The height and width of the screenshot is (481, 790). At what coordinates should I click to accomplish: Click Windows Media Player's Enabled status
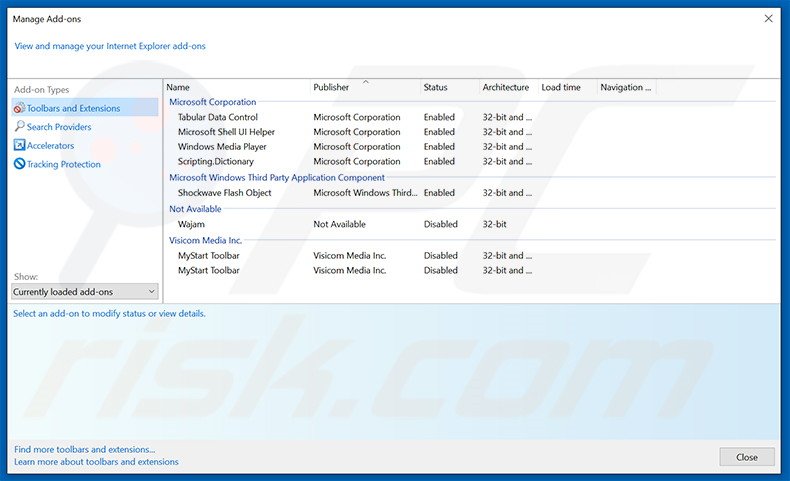point(439,147)
